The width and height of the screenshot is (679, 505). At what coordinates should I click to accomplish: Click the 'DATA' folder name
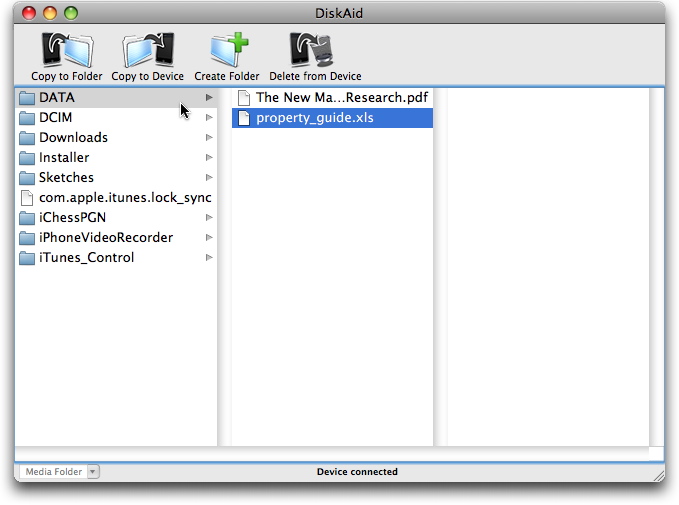(x=57, y=97)
